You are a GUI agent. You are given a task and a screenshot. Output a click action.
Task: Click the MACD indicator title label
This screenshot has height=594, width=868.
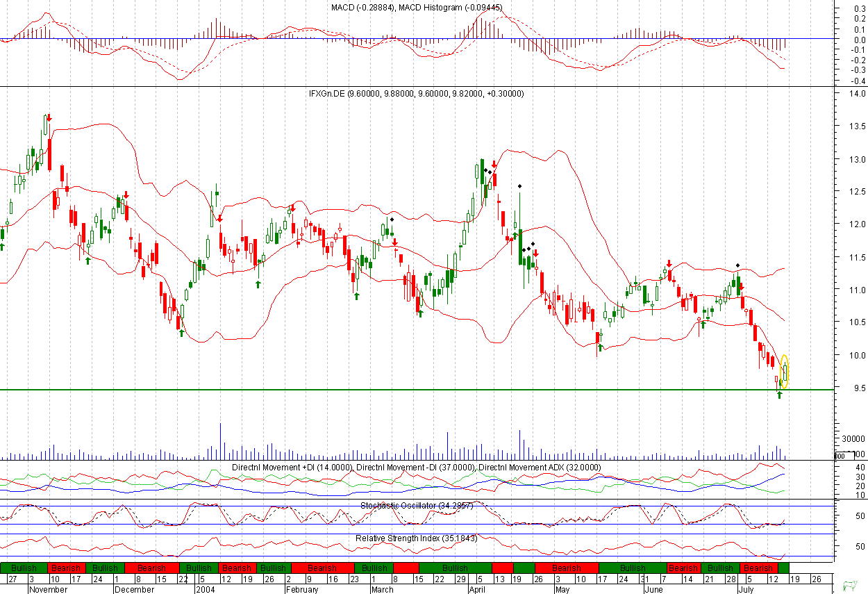(x=417, y=7)
